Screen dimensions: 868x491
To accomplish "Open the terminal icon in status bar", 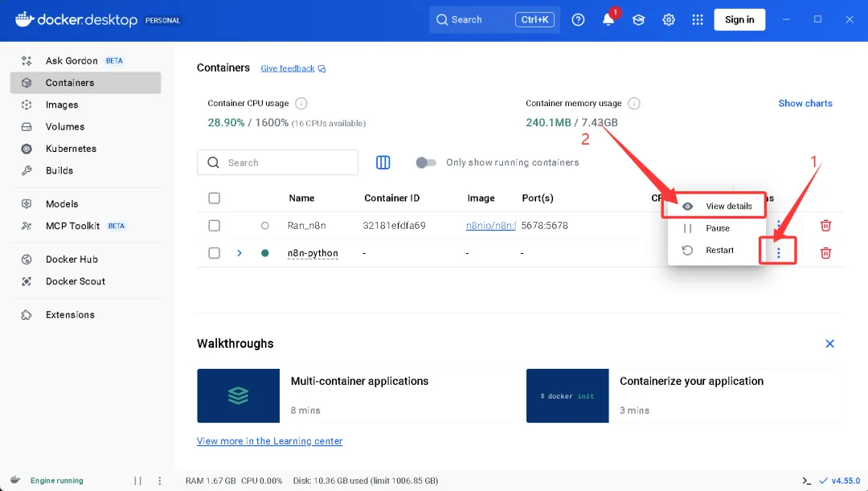I will [x=807, y=481].
